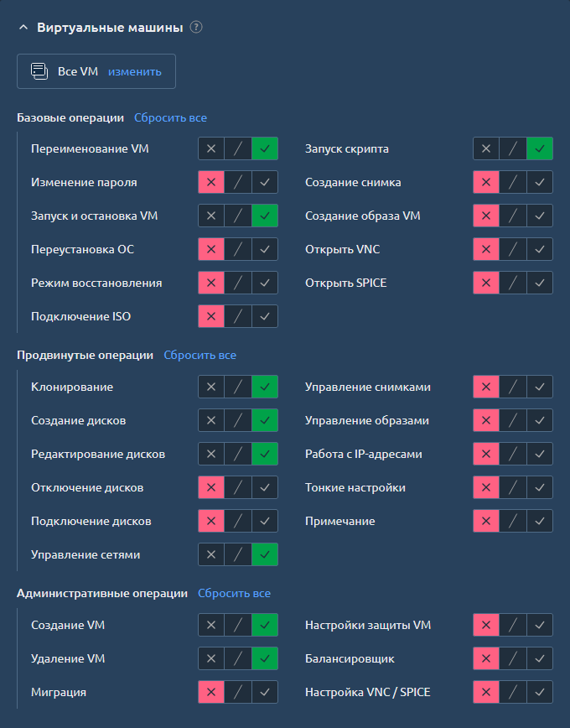Allow Тонкие настройки with the checkmark
The width and height of the screenshot is (570, 728).
(539, 487)
